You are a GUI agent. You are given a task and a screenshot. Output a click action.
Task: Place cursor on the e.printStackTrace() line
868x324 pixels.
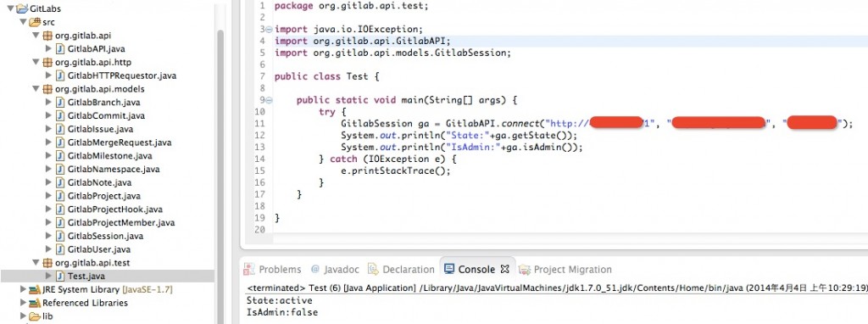(396, 170)
